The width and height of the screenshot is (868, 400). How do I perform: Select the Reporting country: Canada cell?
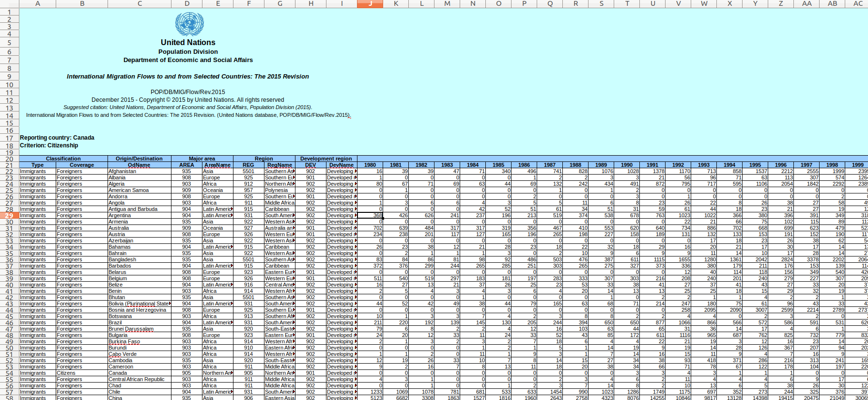[x=57, y=138]
